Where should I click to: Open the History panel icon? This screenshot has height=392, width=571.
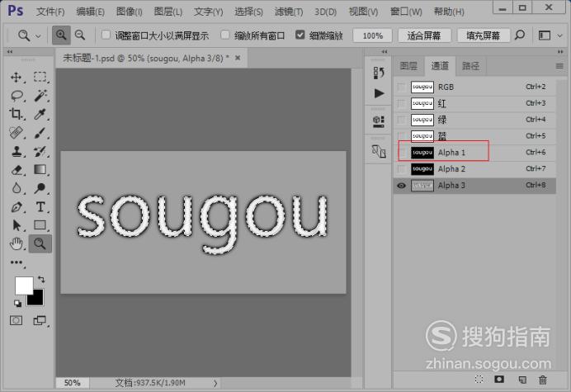379,73
